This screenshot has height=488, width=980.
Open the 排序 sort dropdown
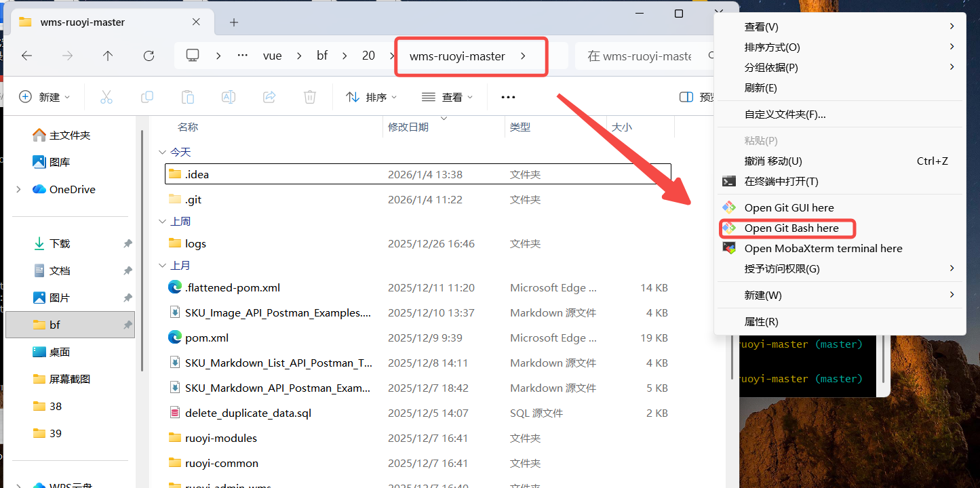coord(372,97)
